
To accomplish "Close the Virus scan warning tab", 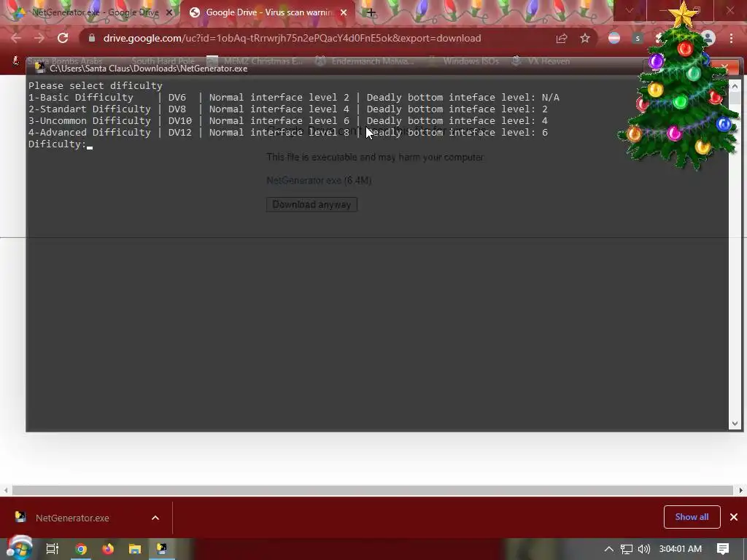I will (x=344, y=13).
